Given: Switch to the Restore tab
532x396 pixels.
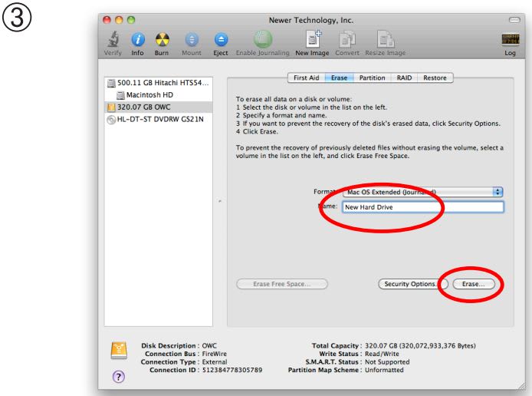Looking at the screenshot, I should 435,78.
